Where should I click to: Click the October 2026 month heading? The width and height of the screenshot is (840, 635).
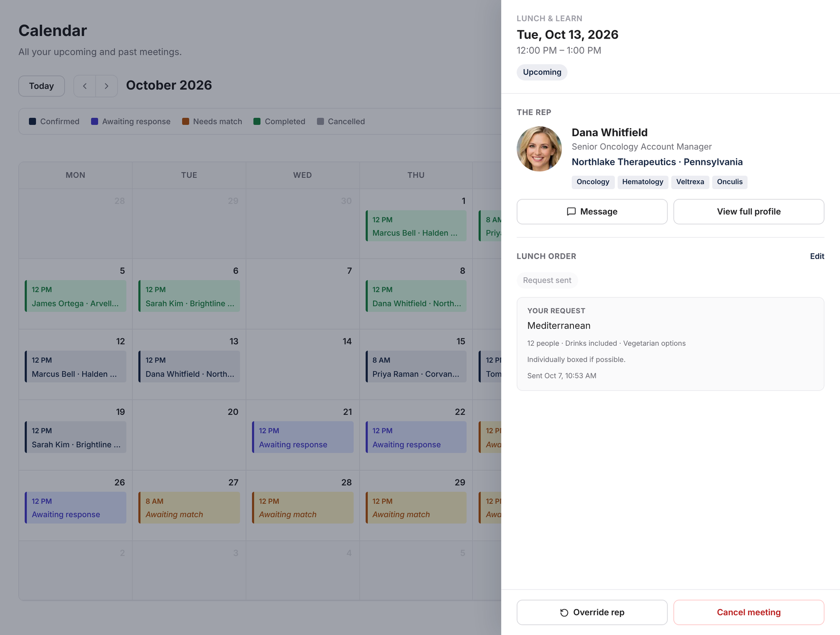[169, 85]
